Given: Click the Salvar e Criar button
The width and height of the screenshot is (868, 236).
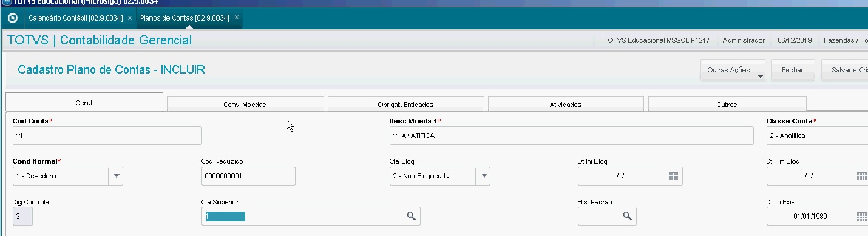Looking at the screenshot, I should tap(844, 70).
